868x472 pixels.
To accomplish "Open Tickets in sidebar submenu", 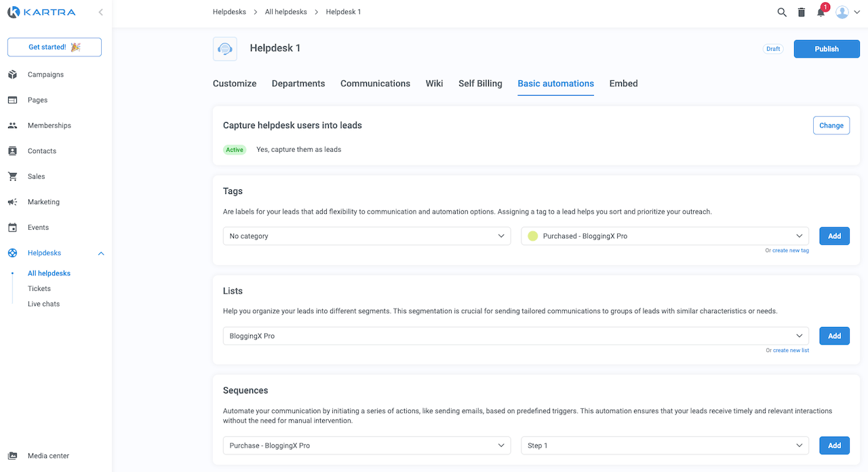I will pyautogui.click(x=39, y=289).
